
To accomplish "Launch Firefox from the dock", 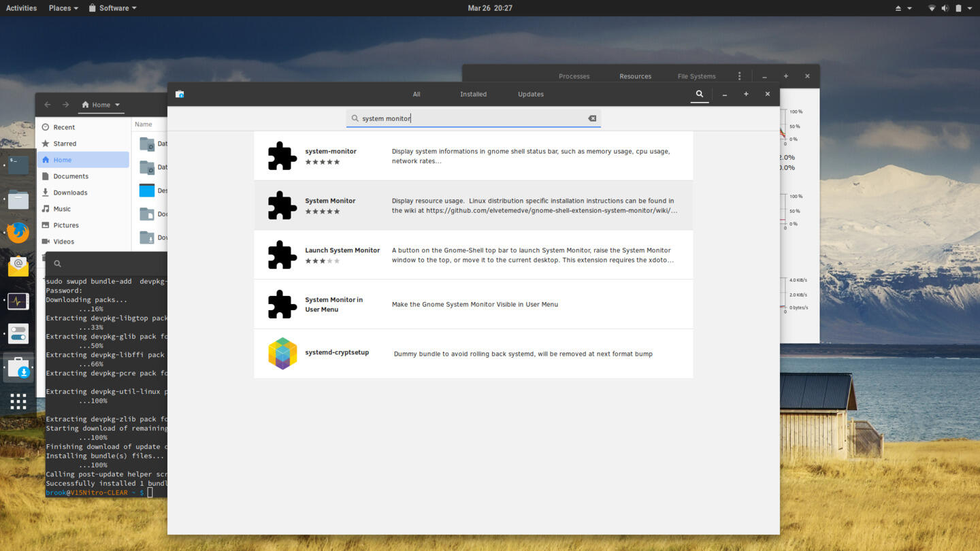I will [18, 233].
